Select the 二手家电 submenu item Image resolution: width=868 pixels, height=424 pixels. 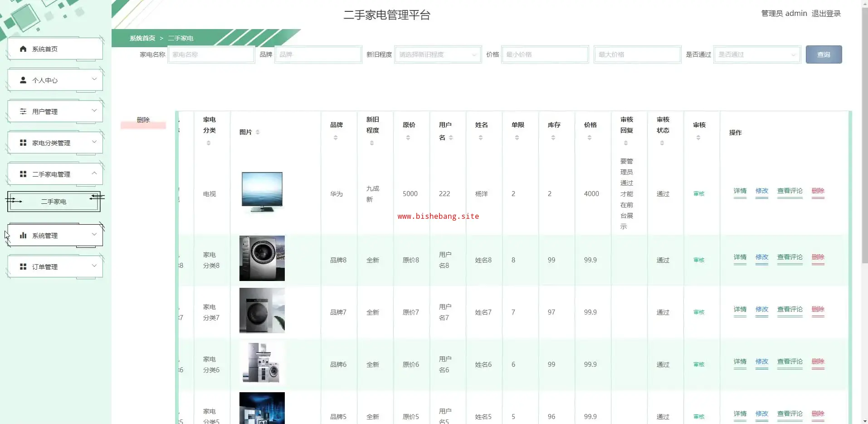[x=54, y=202]
